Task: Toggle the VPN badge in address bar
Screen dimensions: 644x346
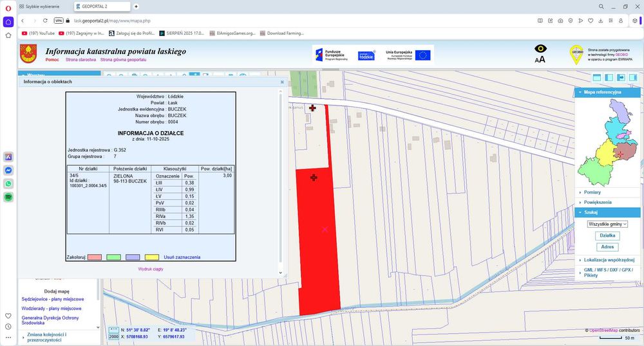Action: click(59, 21)
